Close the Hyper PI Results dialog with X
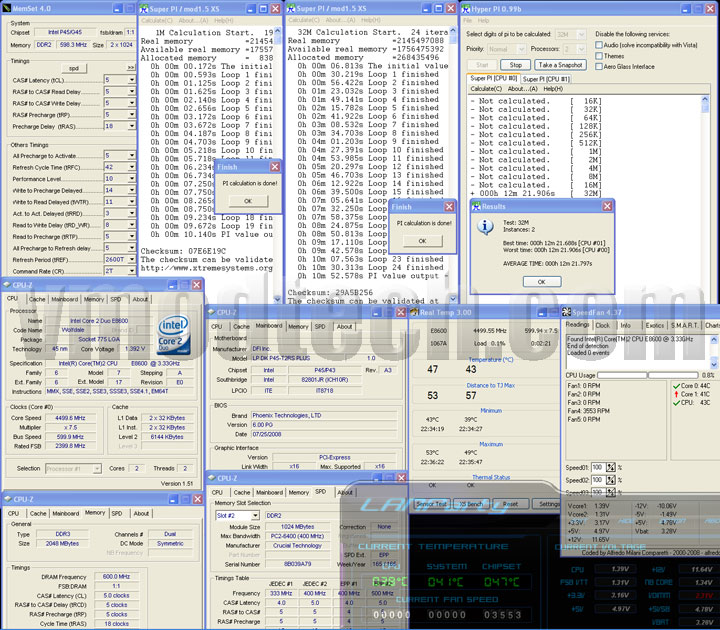This screenshot has height=630, width=720. click(607, 206)
